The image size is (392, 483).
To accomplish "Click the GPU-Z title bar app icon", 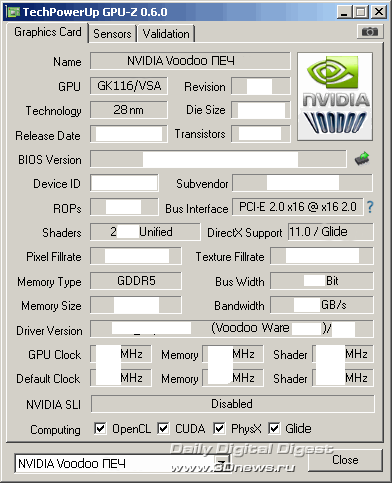I will point(13,12).
